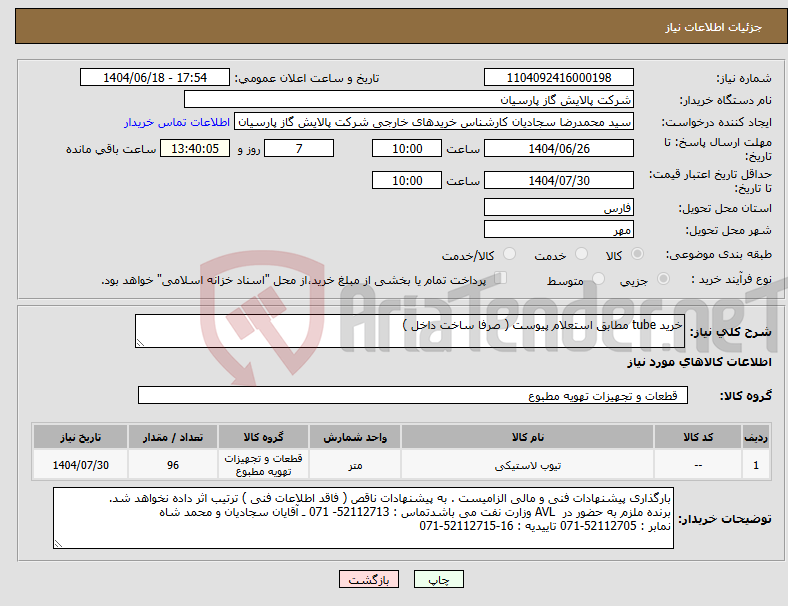Click the response deadline time 10:00 field
The width and height of the screenshot is (788, 606).
pos(407,149)
